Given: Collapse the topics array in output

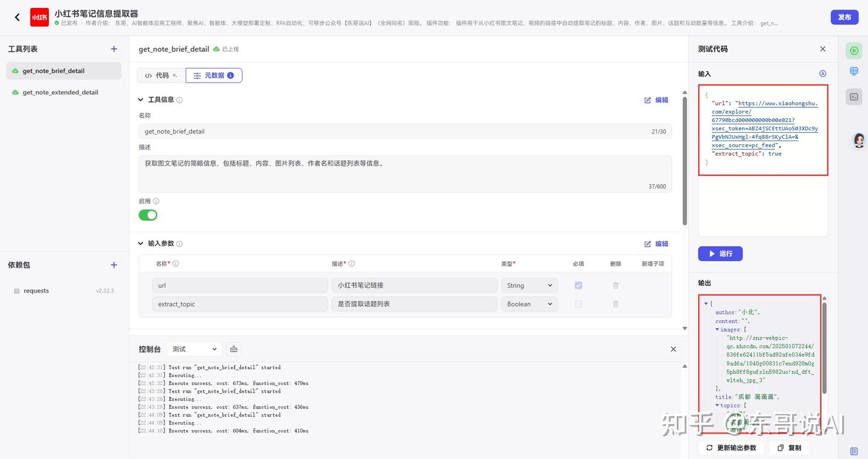Looking at the screenshot, I should pos(717,405).
